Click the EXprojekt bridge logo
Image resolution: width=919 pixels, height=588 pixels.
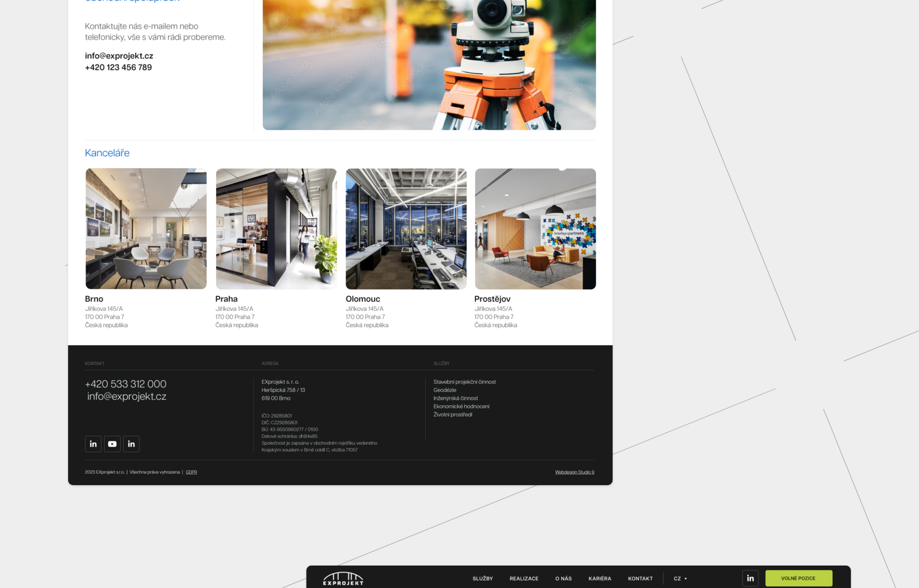(x=343, y=579)
